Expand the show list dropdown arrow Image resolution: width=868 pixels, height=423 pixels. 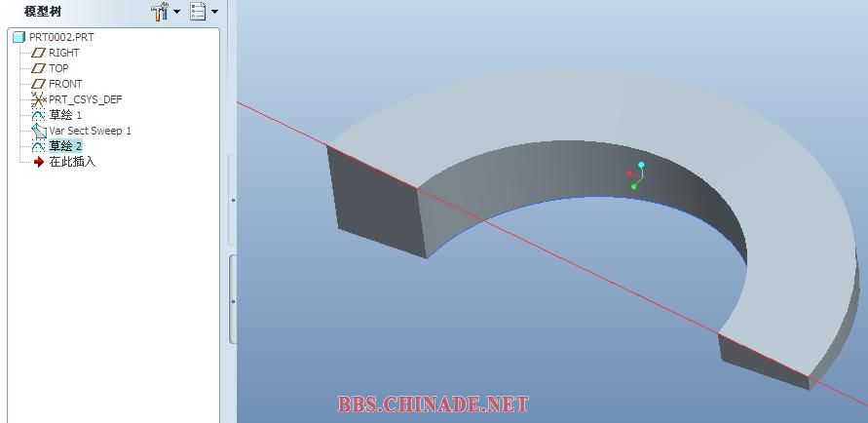click(214, 12)
